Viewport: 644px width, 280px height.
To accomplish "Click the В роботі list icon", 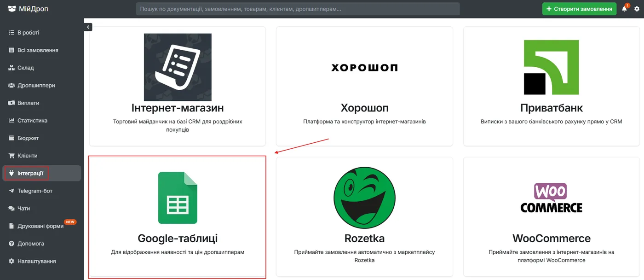I will tap(11, 33).
